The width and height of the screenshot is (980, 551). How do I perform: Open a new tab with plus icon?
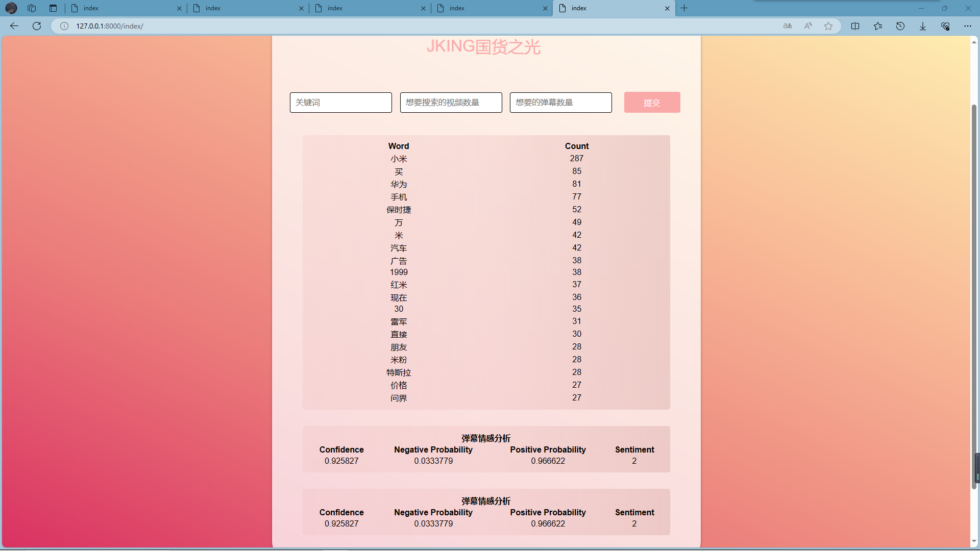(x=684, y=8)
